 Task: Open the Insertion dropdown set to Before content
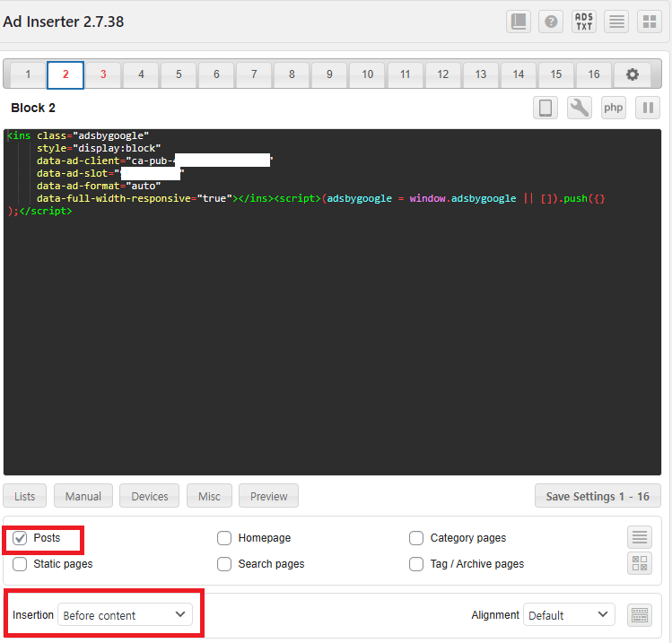click(125, 614)
